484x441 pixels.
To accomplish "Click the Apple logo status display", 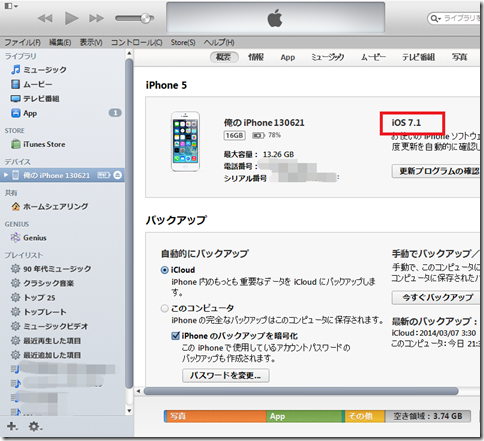I will 275,18.
